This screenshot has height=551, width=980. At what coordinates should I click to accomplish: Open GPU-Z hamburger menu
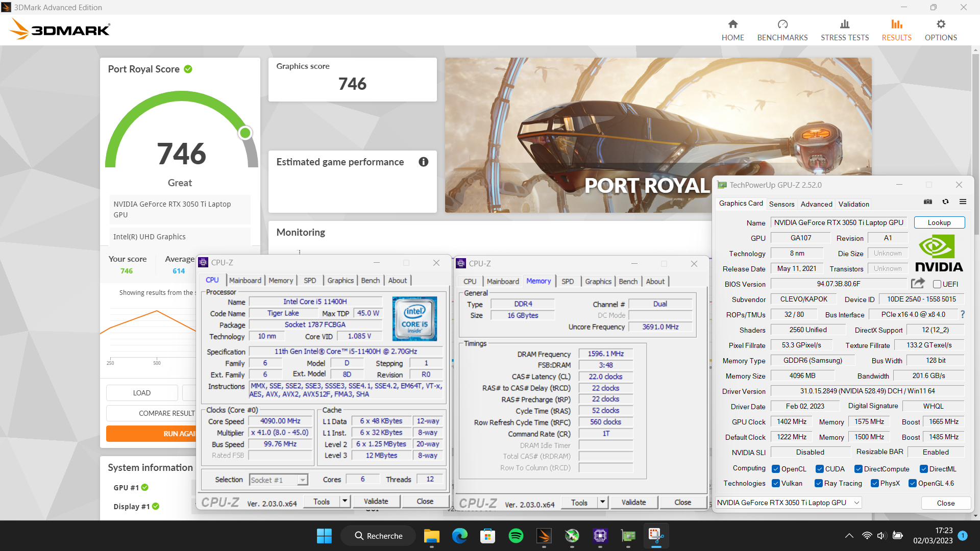click(x=963, y=202)
